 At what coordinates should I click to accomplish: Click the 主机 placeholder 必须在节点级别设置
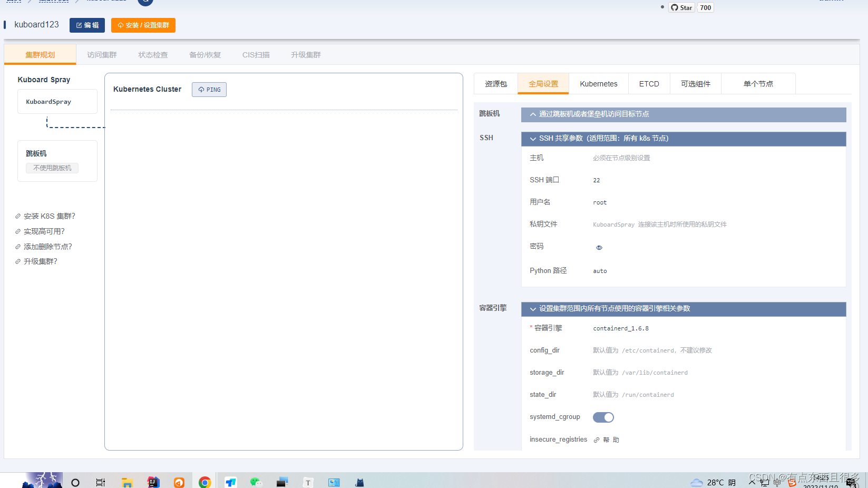pos(621,158)
